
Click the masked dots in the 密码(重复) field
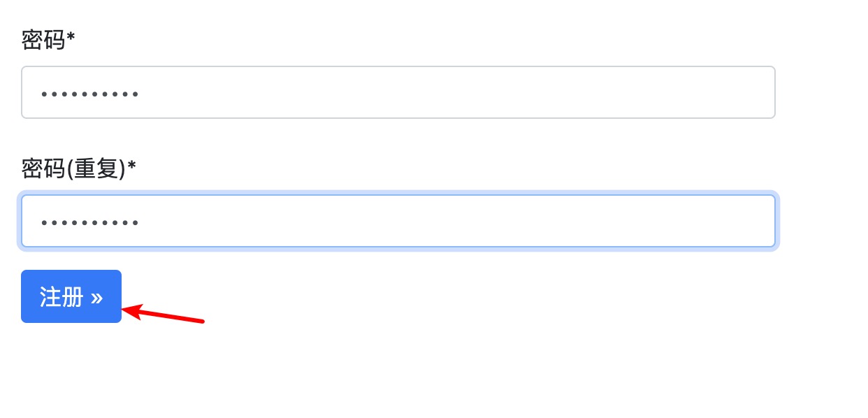[90, 222]
